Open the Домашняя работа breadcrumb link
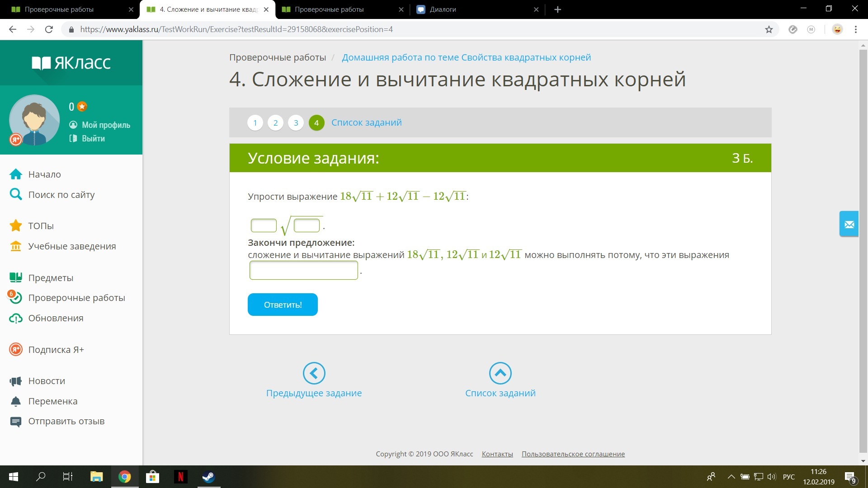Image resolution: width=868 pixels, height=488 pixels. click(466, 57)
